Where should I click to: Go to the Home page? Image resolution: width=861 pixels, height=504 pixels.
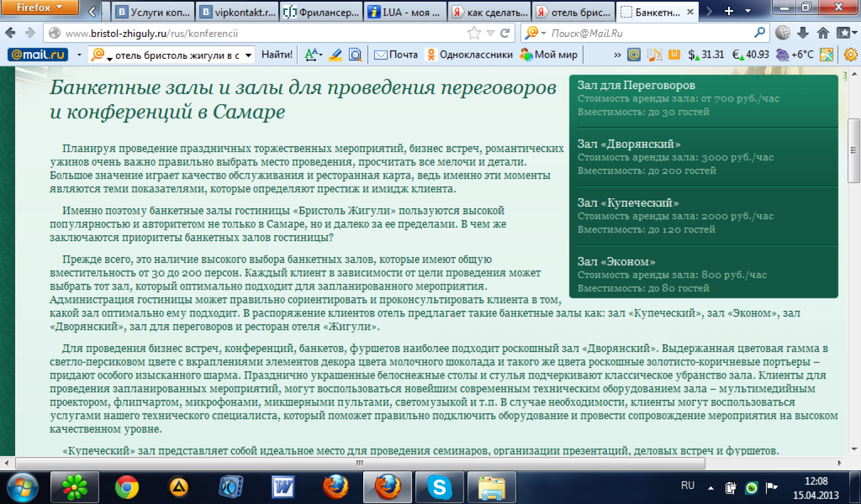click(x=823, y=33)
